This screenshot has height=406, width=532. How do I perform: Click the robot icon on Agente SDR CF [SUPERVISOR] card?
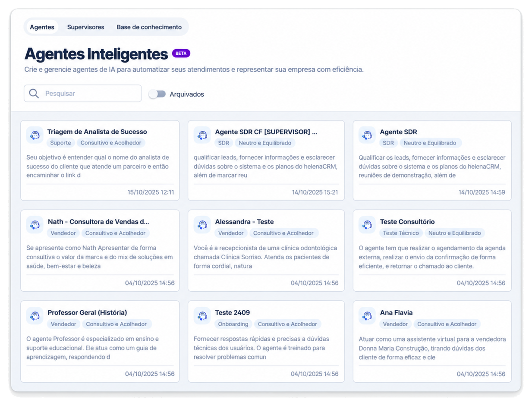click(x=202, y=135)
